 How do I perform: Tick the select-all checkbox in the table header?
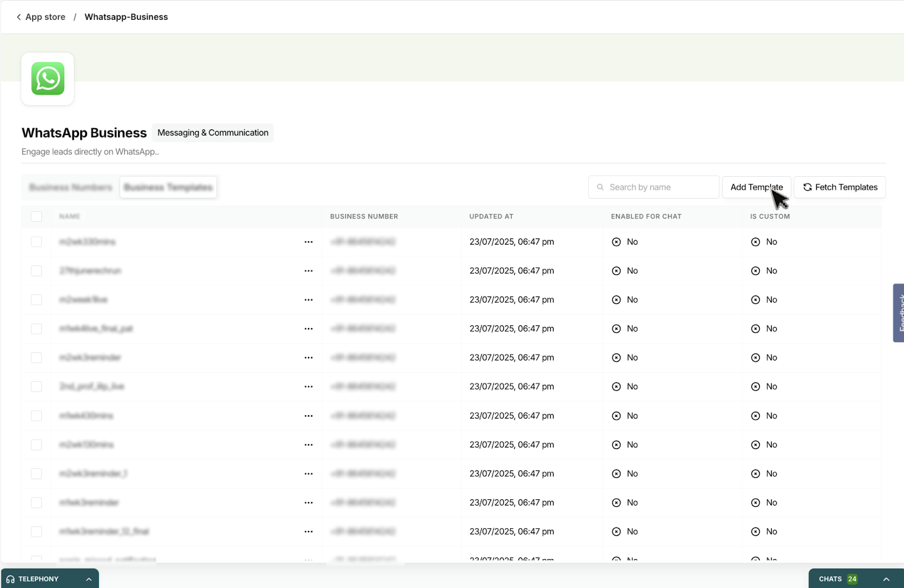tap(36, 216)
